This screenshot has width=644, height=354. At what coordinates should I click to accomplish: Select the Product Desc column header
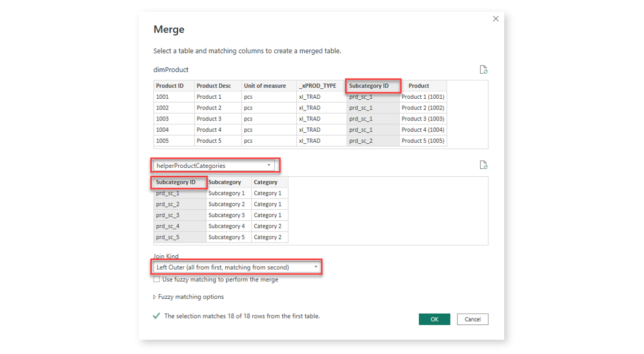218,86
